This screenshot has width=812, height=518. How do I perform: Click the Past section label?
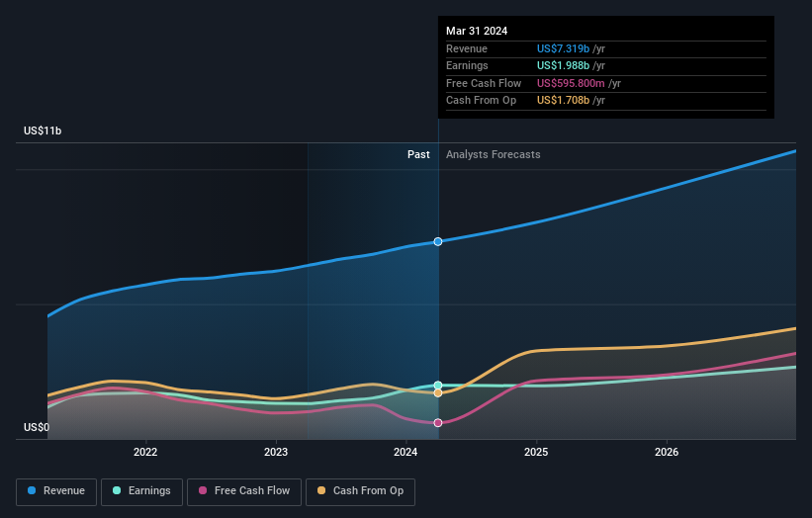coord(418,155)
